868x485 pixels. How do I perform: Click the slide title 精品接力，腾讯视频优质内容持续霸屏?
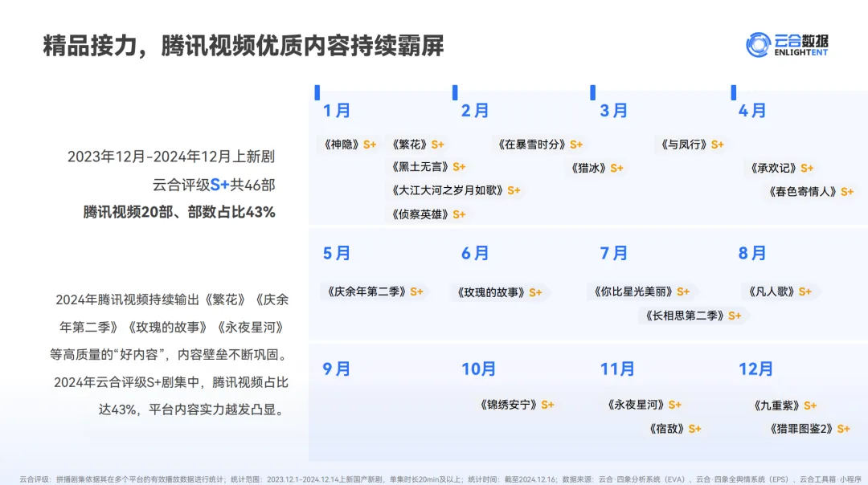point(244,45)
